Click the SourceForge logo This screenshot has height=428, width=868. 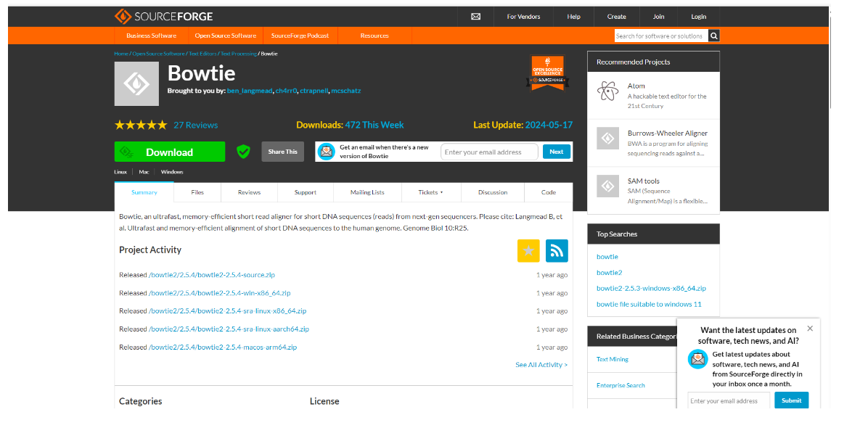pyautogui.click(x=163, y=16)
